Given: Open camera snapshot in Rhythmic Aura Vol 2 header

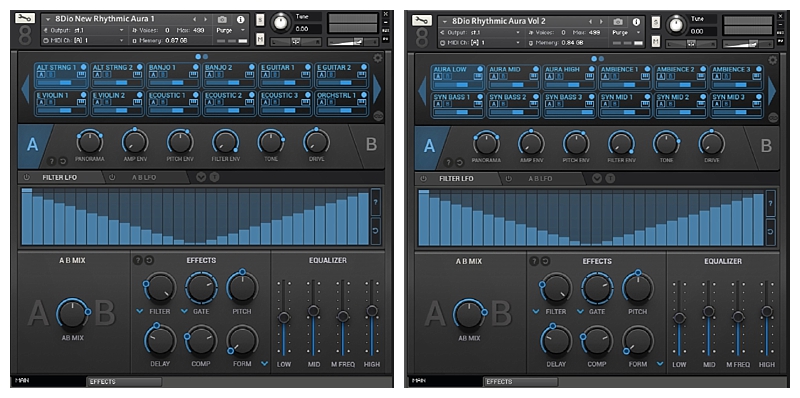Looking at the screenshot, I should (x=618, y=21).
